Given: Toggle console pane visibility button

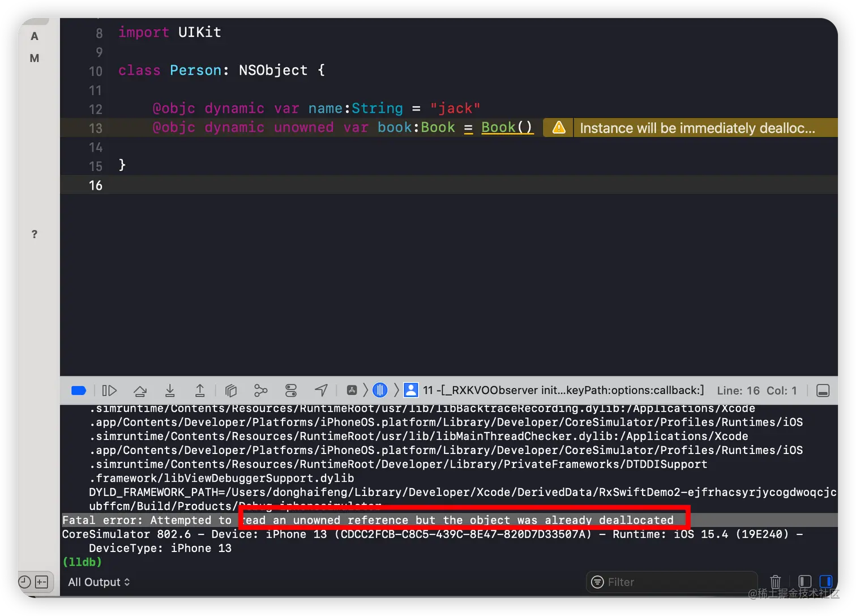Looking at the screenshot, I should [x=826, y=581].
